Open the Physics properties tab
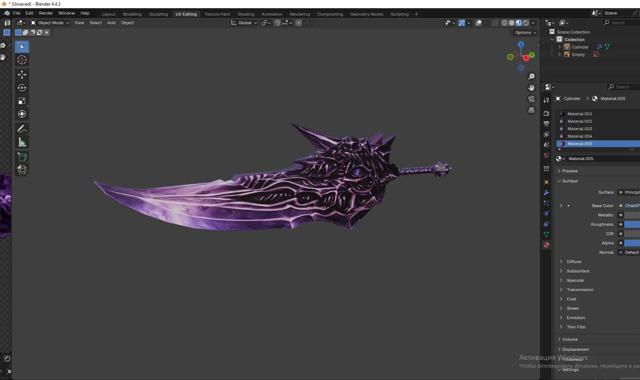Viewport: 640px width, 380px height. click(547, 213)
